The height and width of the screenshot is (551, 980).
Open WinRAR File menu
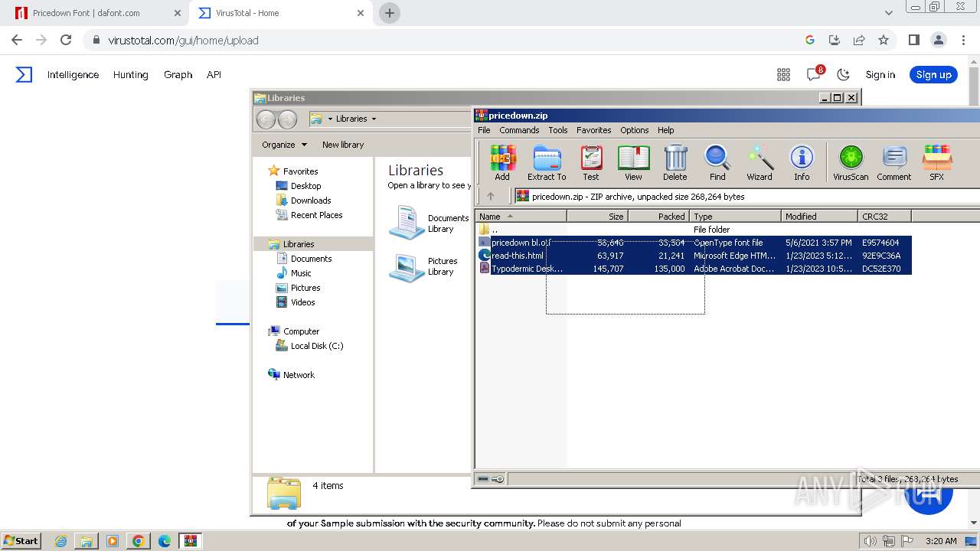pos(484,130)
